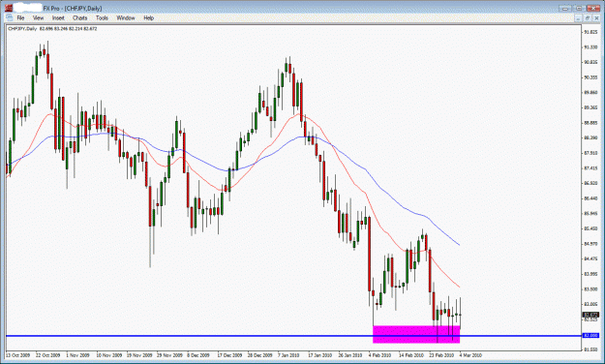Click the 17 Dec 2009 date label
Viewport: 605px width, 364px height.
coord(229,355)
